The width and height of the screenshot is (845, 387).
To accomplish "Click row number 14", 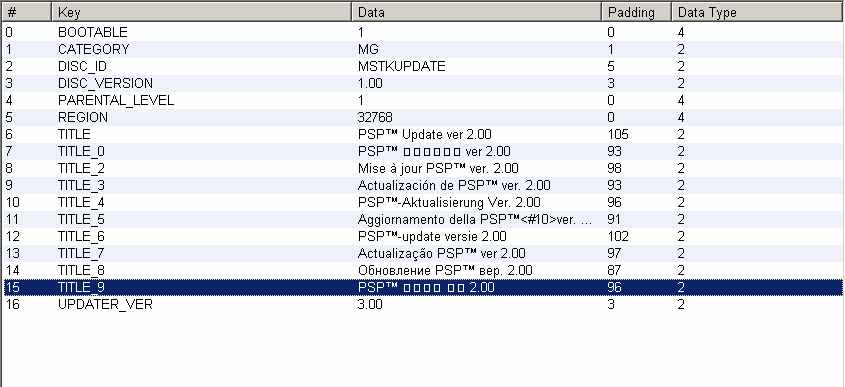I will click(12, 271).
